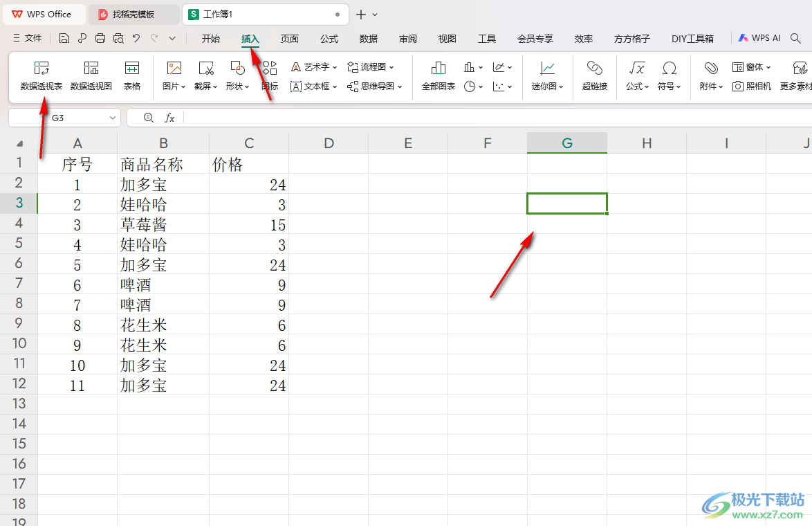Insert a mind map (思维导图)
This screenshot has width=812, height=526.
click(x=375, y=87)
